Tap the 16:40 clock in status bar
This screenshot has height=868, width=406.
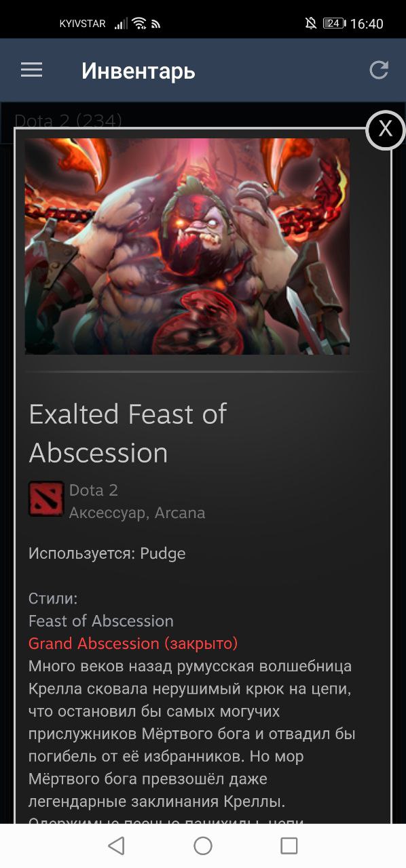click(367, 24)
